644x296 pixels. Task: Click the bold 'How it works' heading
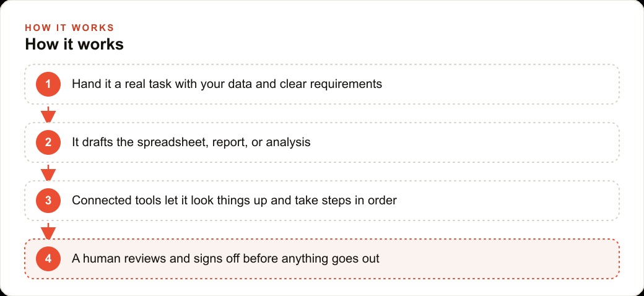(x=74, y=45)
